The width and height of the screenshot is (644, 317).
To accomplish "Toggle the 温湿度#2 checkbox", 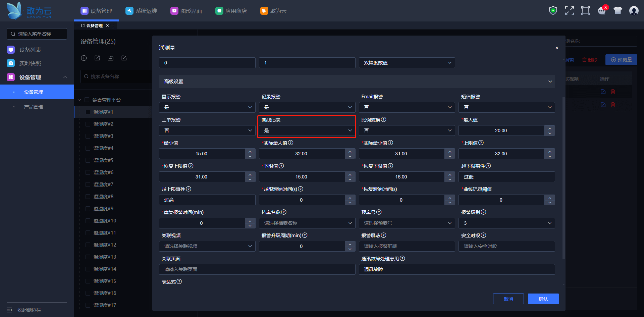I will (x=88, y=124).
